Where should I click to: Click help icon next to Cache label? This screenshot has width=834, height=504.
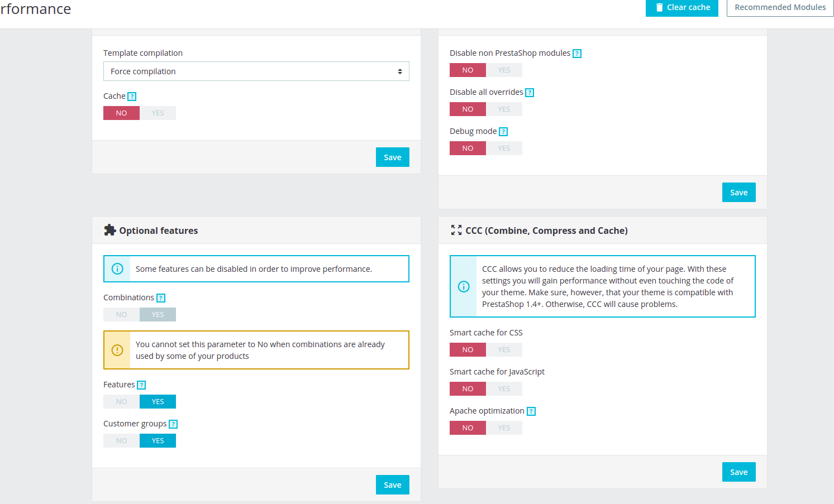[132, 97]
